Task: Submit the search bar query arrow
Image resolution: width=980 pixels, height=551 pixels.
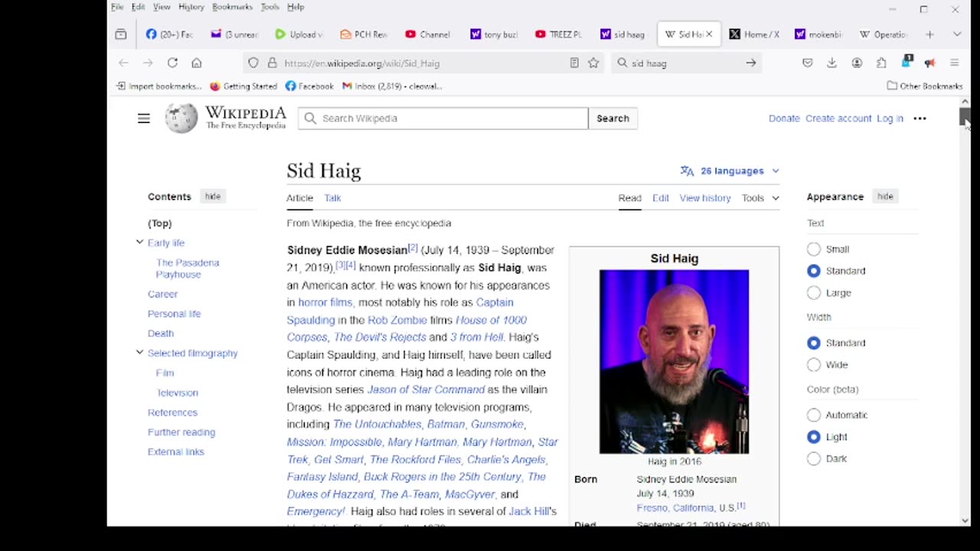Action: (751, 64)
